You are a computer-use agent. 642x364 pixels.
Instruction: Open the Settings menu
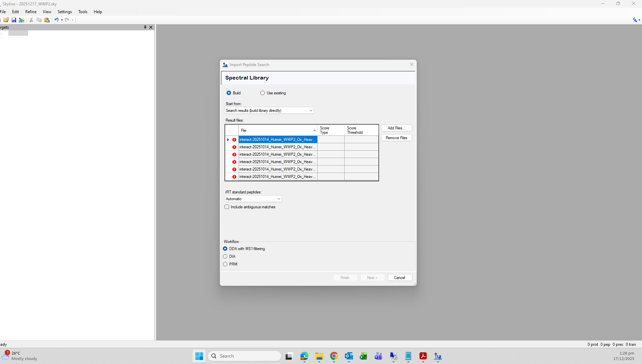coord(64,12)
